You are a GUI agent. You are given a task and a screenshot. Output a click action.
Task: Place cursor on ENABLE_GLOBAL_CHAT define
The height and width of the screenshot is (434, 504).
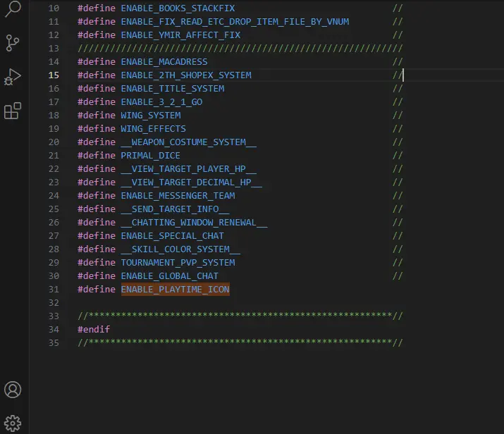(x=169, y=276)
